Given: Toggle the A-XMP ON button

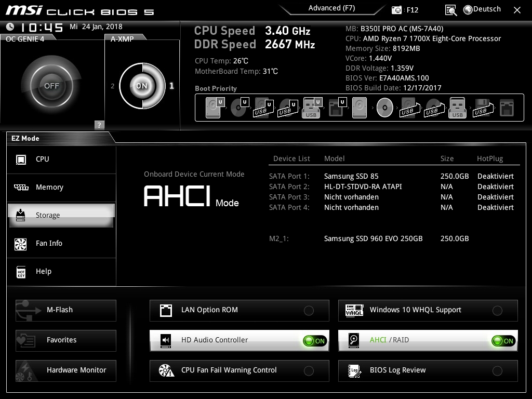Looking at the screenshot, I should coord(142,86).
